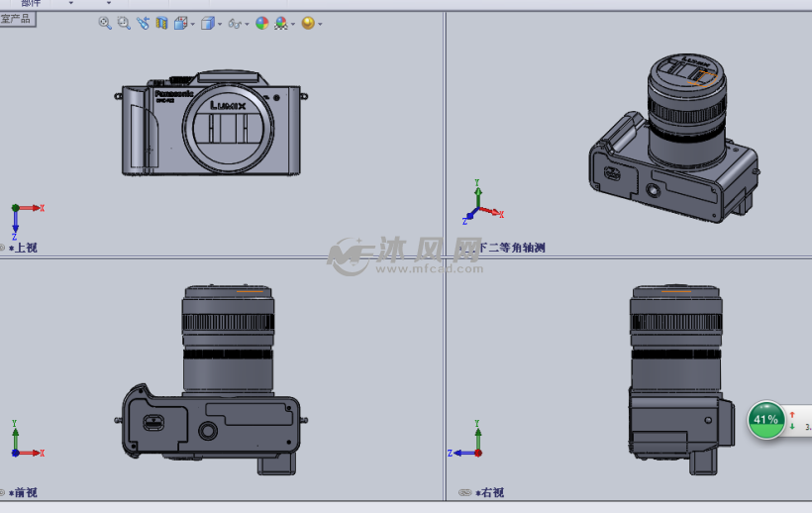Click the coordinate triad in the top viewport
This screenshot has height=513, width=812.
tap(27, 222)
